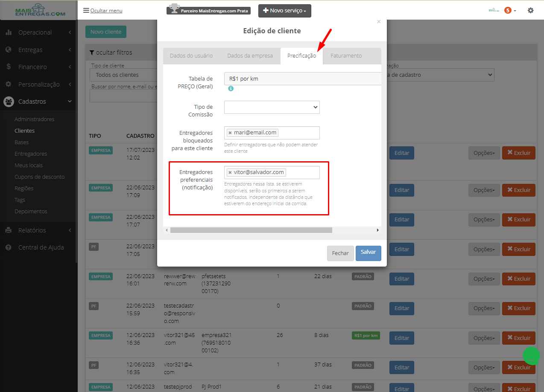Save the client with Salvar button

click(369, 253)
